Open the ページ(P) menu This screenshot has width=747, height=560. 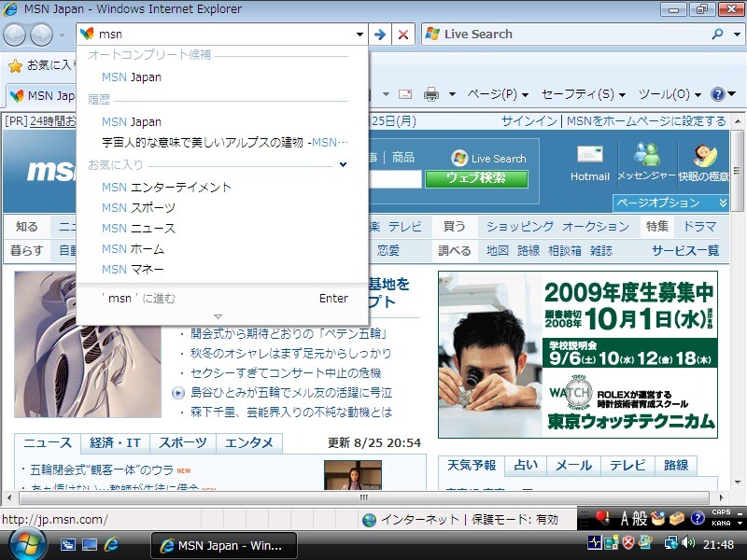(x=498, y=94)
